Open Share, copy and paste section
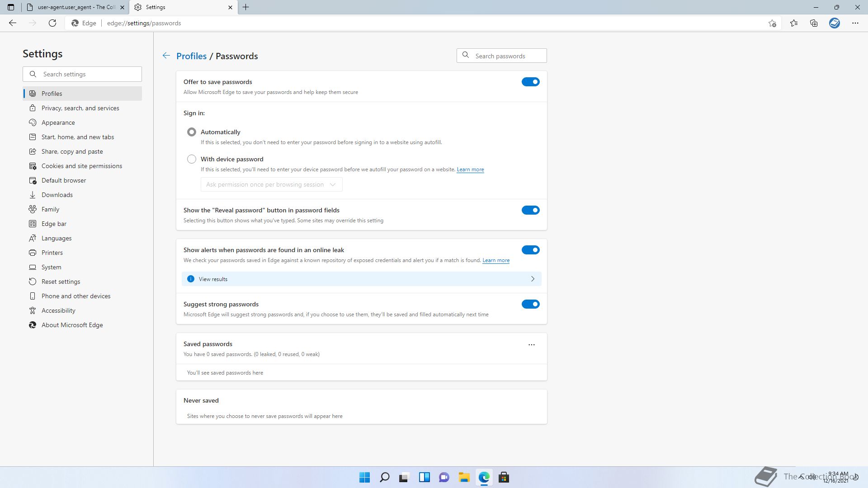 [82, 151]
